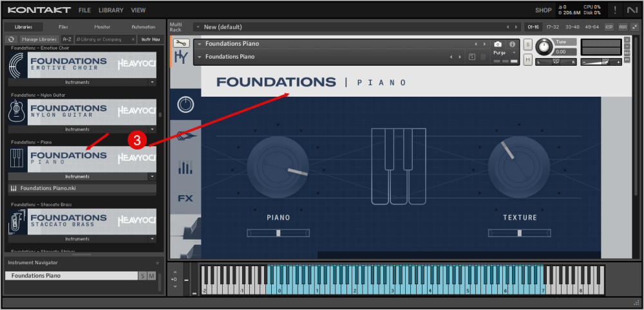
Task: Minimize the rack view icon
Action: [634, 26]
